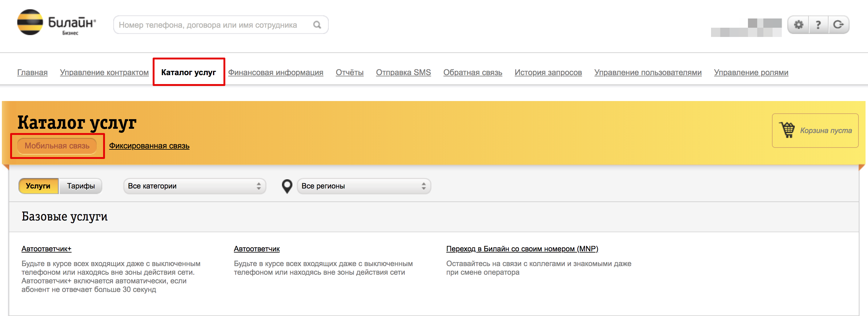
Task: Open Управление ролями
Action: point(751,72)
